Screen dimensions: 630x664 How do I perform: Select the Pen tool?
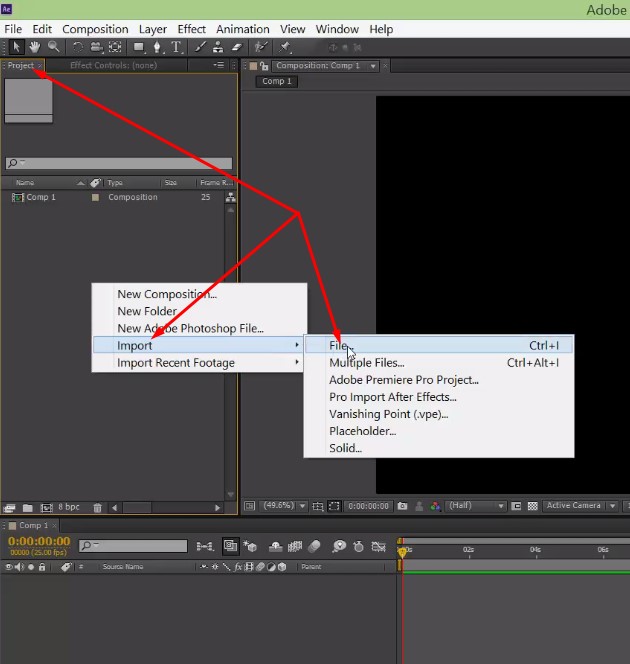pyautogui.click(x=157, y=47)
